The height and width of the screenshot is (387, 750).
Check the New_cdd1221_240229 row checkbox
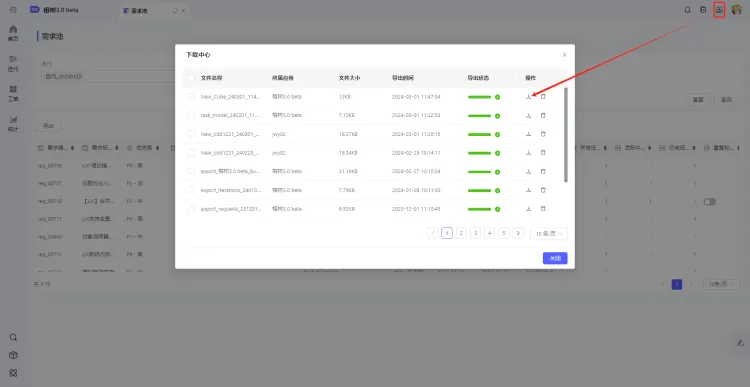(191, 153)
